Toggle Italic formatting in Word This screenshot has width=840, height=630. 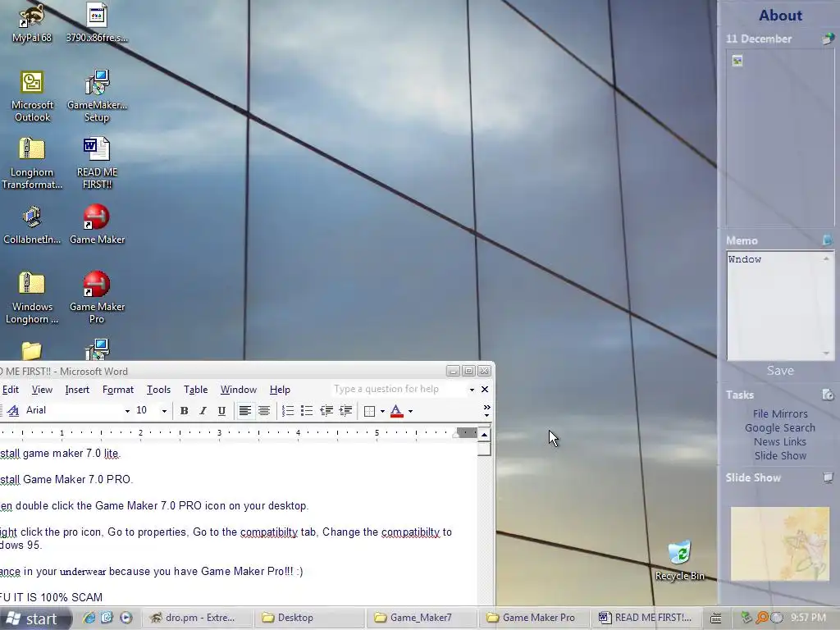(x=203, y=411)
